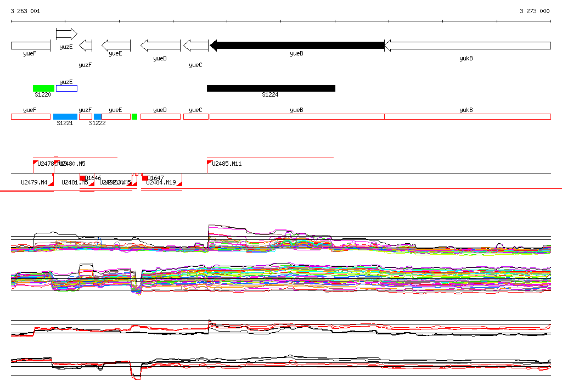
Task: Select the S1222 label text
Action: click(x=98, y=123)
